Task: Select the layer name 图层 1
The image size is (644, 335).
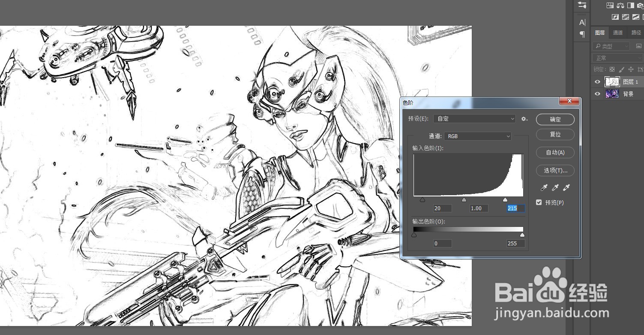Action: pyautogui.click(x=630, y=82)
